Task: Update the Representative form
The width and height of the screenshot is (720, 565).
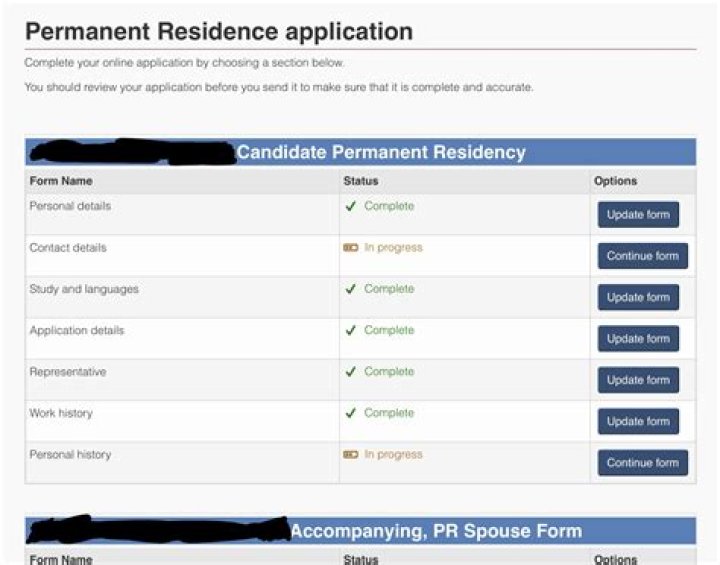Action: pos(638,380)
